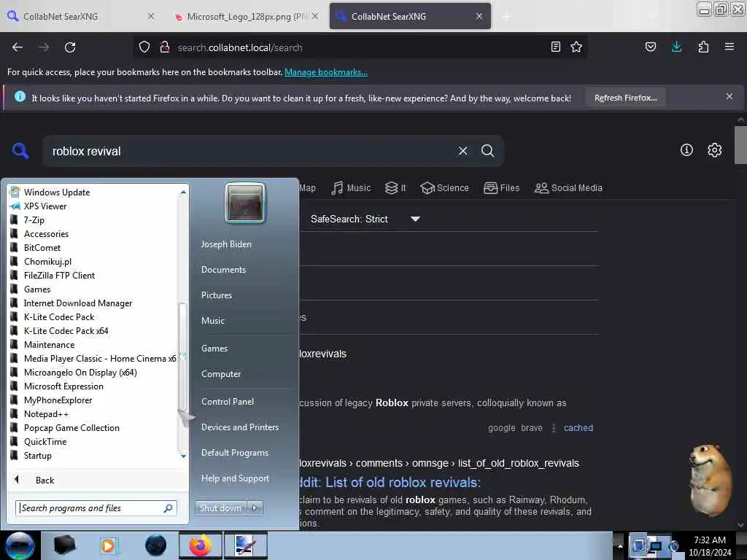This screenshot has height=560, width=747.
Task: Click the programs list scroll-up arrow
Action: [x=183, y=192]
